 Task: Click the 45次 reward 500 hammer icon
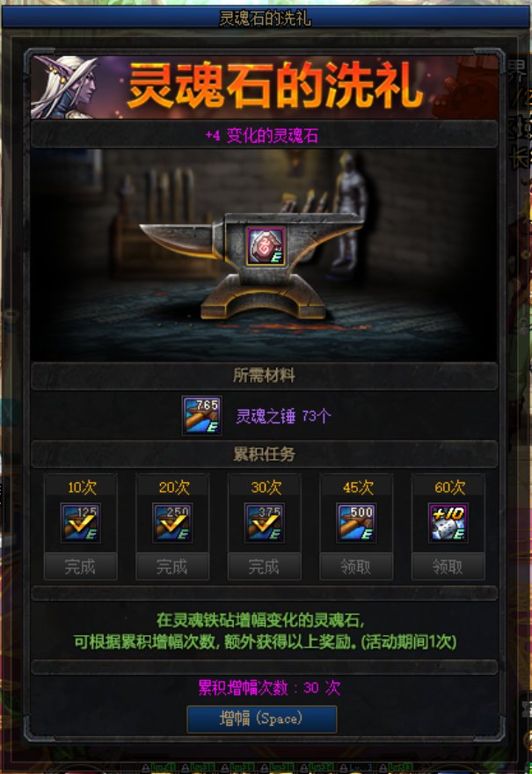[356, 522]
